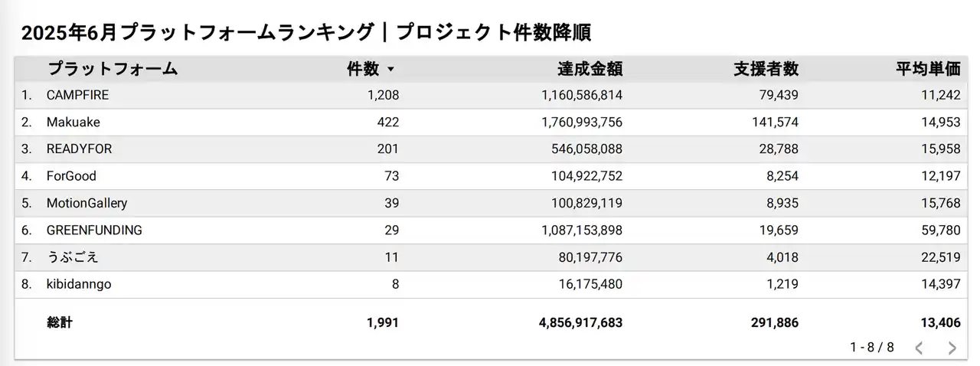Sort by 達成金額 column header
980x366 pixels.
(590, 69)
